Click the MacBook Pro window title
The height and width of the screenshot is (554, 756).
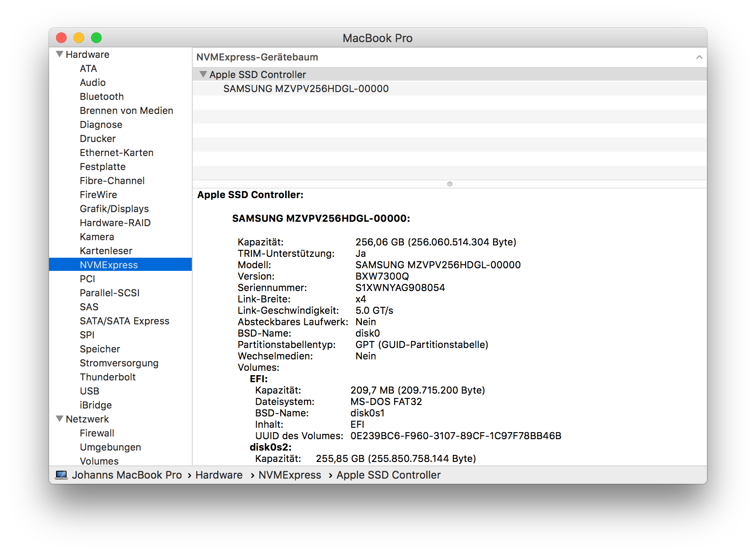tap(378, 38)
